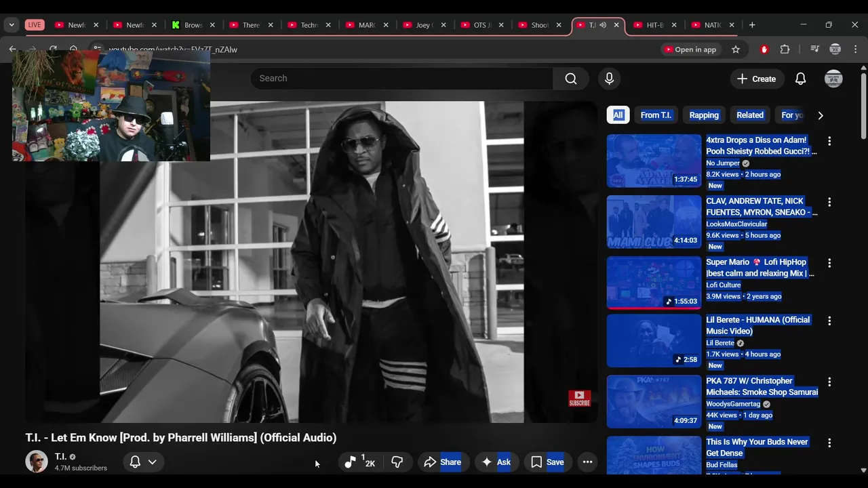
Task: Click the browser address bar URL
Action: coord(173,49)
